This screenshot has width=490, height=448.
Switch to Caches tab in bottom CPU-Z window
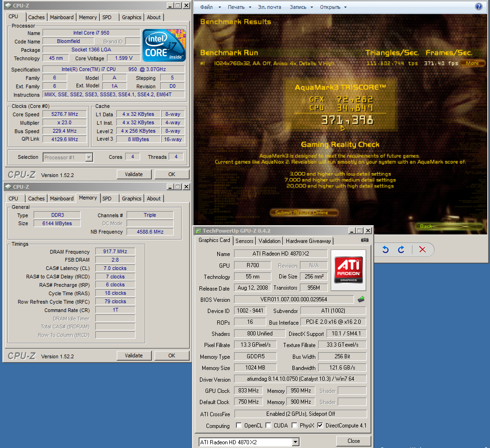click(36, 199)
